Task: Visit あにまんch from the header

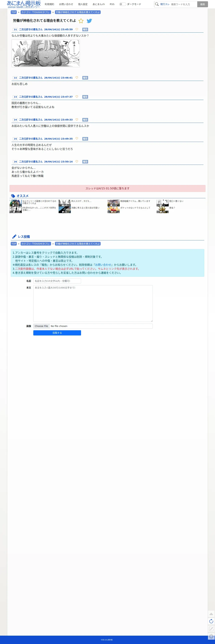Action: click(99, 4)
